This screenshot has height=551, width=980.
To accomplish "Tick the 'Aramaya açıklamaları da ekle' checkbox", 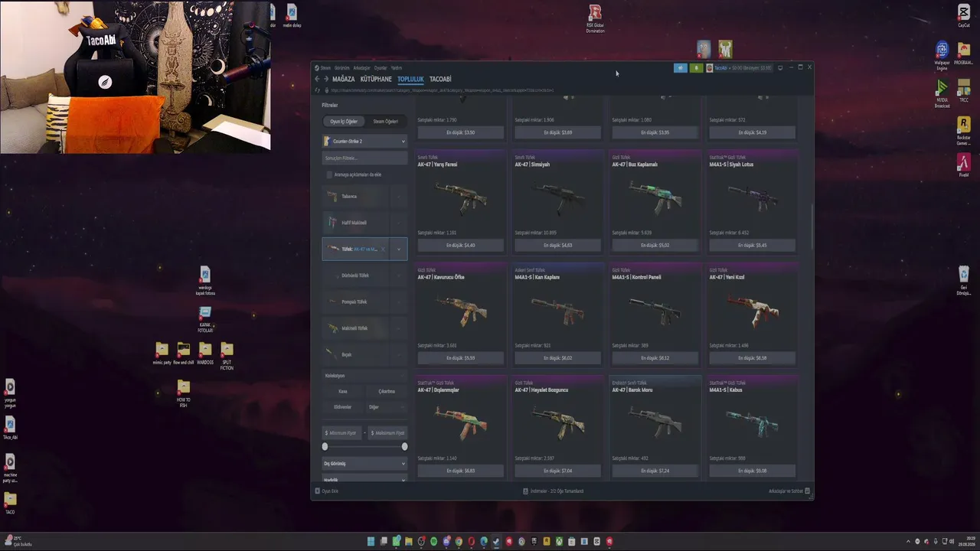I will point(329,174).
